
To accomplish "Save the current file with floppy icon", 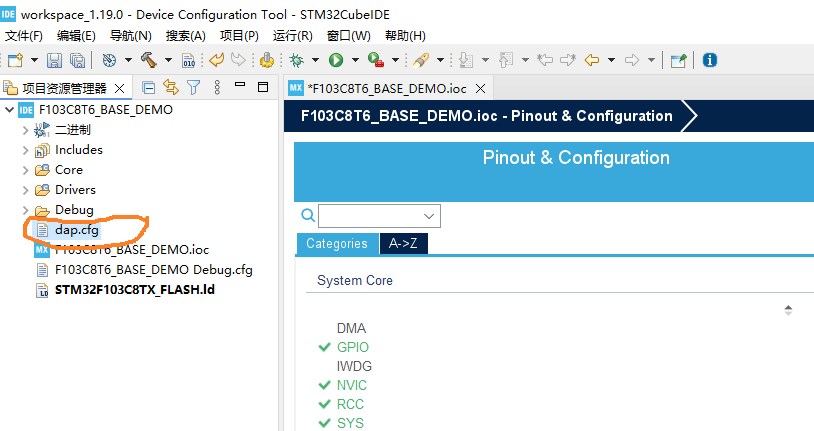I will click(x=54, y=60).
